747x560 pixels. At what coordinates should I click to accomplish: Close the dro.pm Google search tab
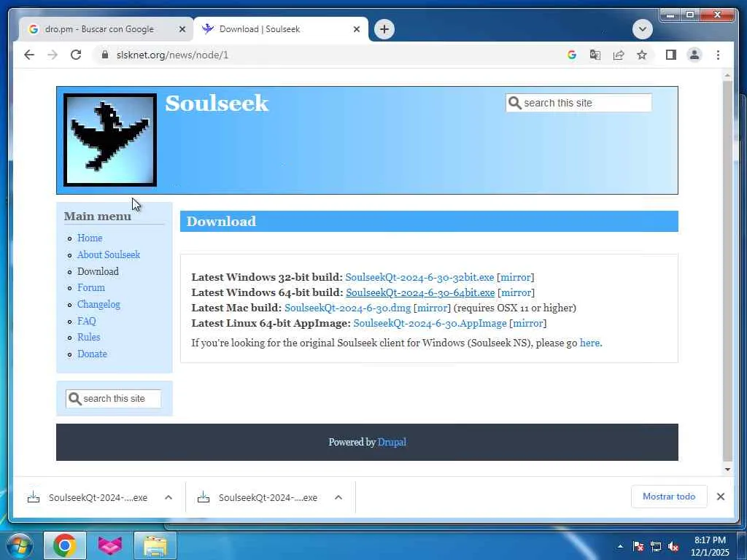[x=182, y=29]
